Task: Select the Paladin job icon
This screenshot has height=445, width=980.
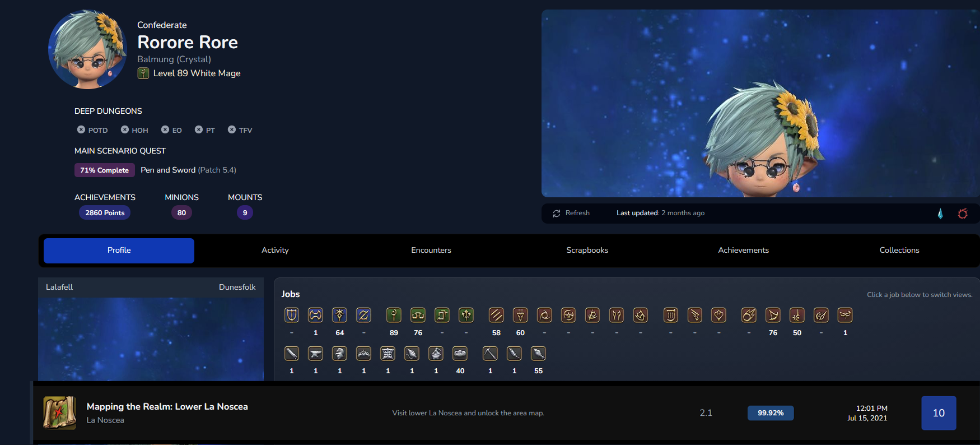Action: [292, 315]
